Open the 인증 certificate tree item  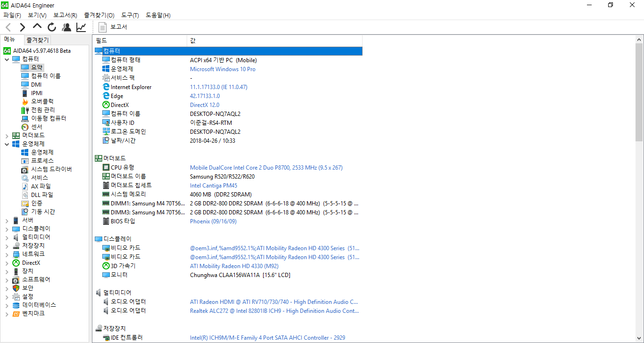(32, 203)
